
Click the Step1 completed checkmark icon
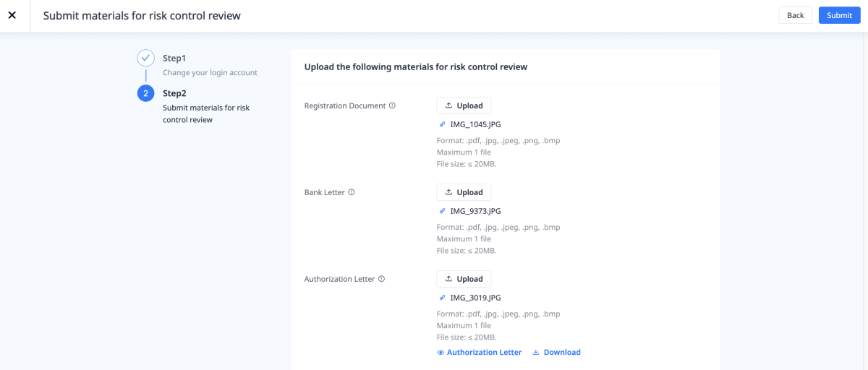tap(146, 58)
